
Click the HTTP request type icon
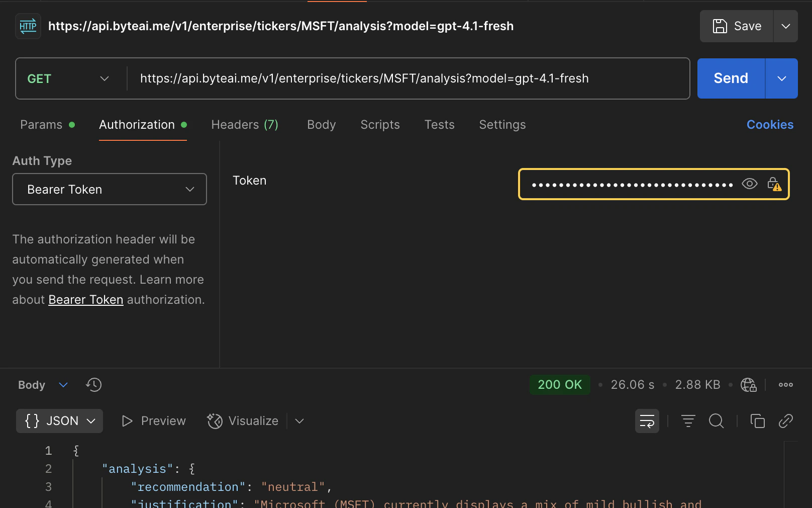(28, 26)
